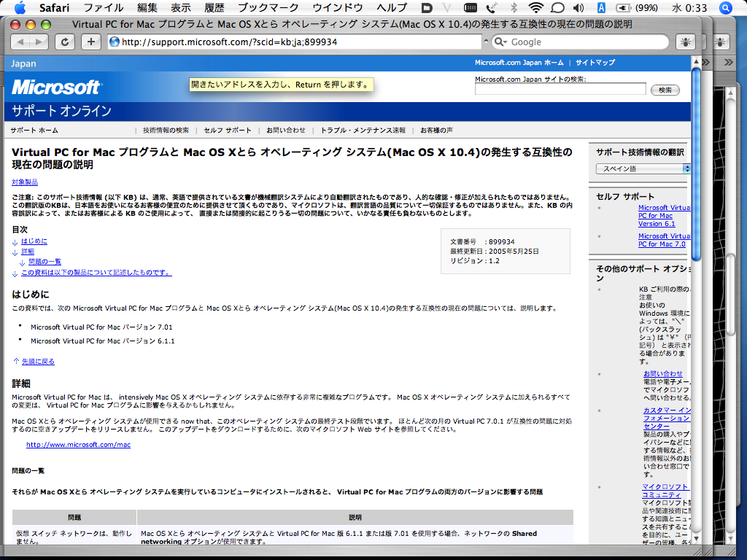Open お客様の声 navigation item
The width and height of the screenshot is (747, 560).
click(436, 130)
